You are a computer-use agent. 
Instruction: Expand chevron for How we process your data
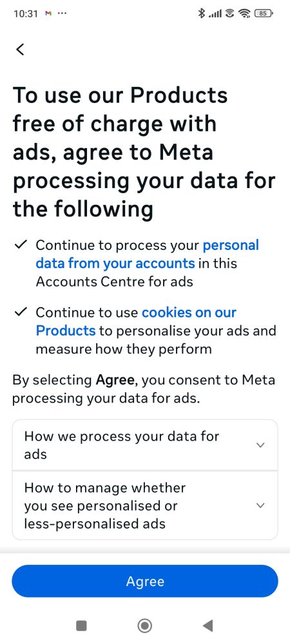(260, 445)
